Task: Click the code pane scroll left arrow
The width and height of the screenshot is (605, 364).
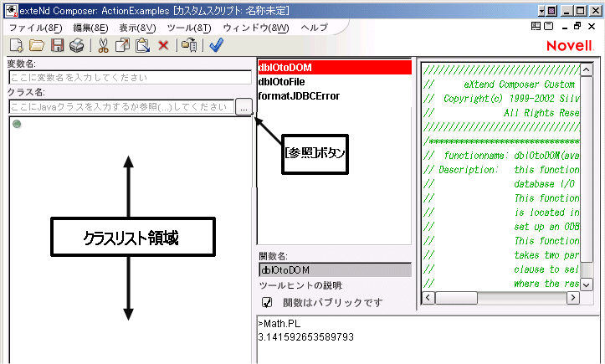Action: pyautogui.click(x=428, y=298)
